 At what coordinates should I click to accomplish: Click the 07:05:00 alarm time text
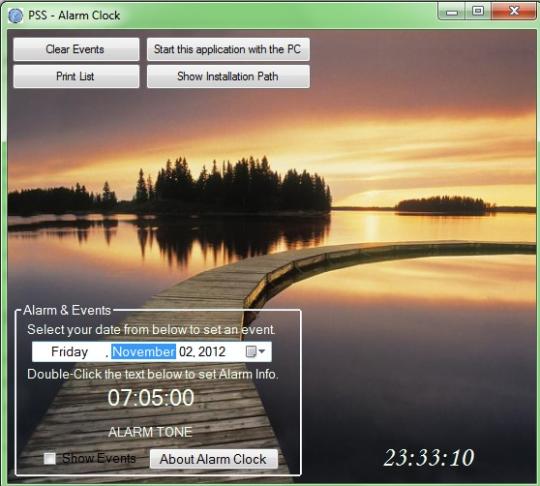tap(151, 397)
